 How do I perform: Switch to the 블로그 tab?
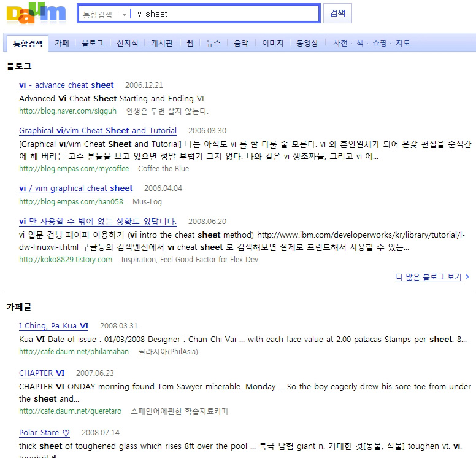coord(93,43)
